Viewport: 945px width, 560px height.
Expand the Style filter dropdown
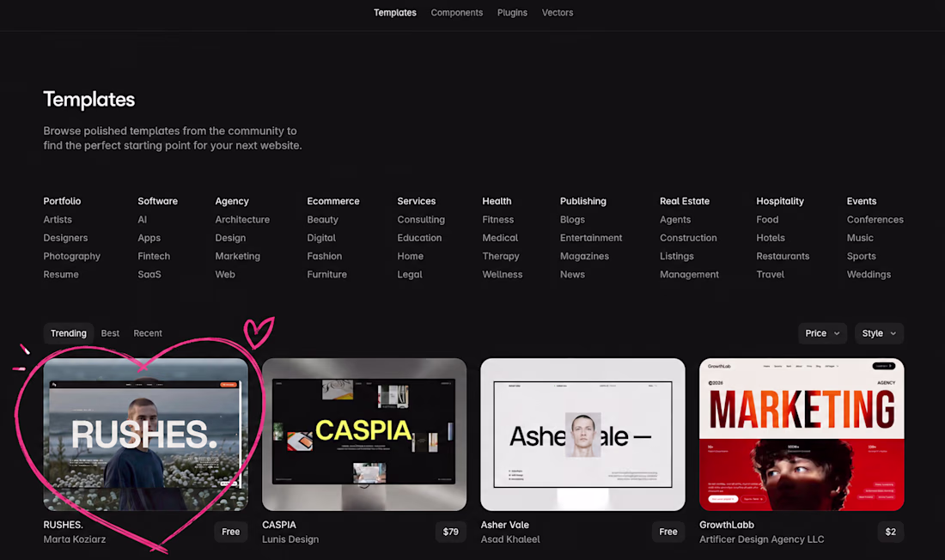pyautogui.click(x=879, y=333)
